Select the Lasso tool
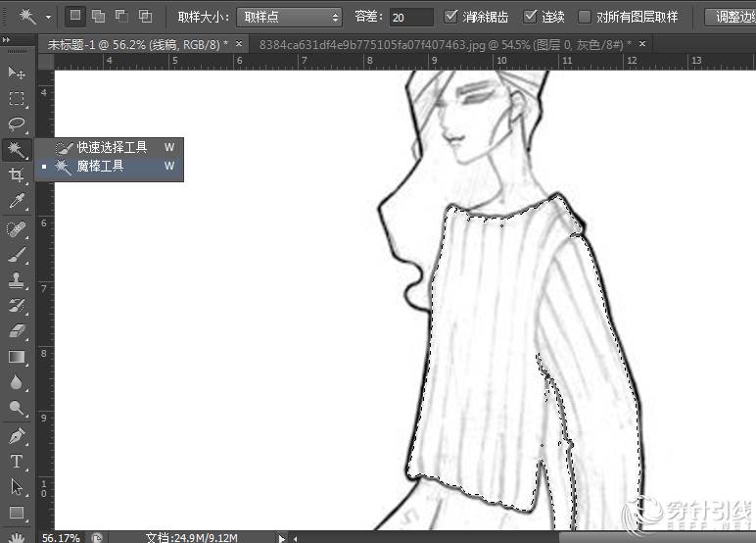756x543 pixels. (x=17, y=123)
